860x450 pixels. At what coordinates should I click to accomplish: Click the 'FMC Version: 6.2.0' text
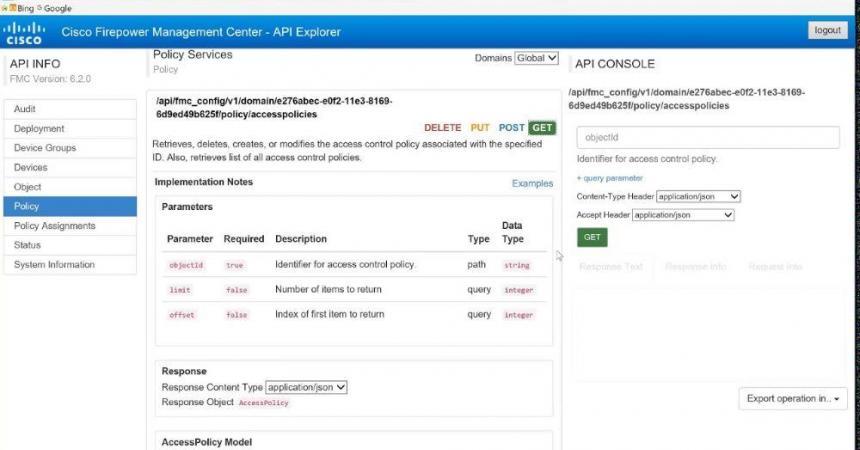coord(50,79)
